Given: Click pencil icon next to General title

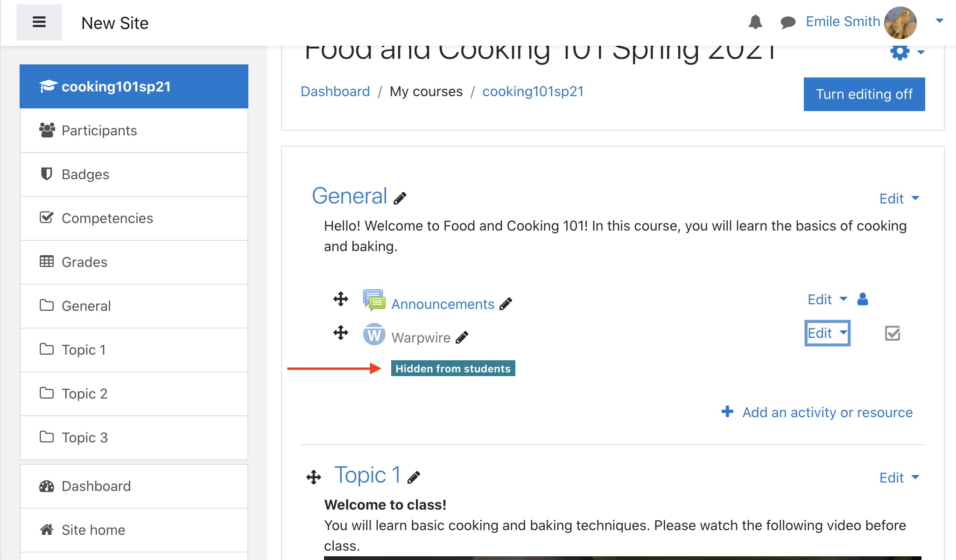Looking at the screenshot, I should [x=400, y=198].
